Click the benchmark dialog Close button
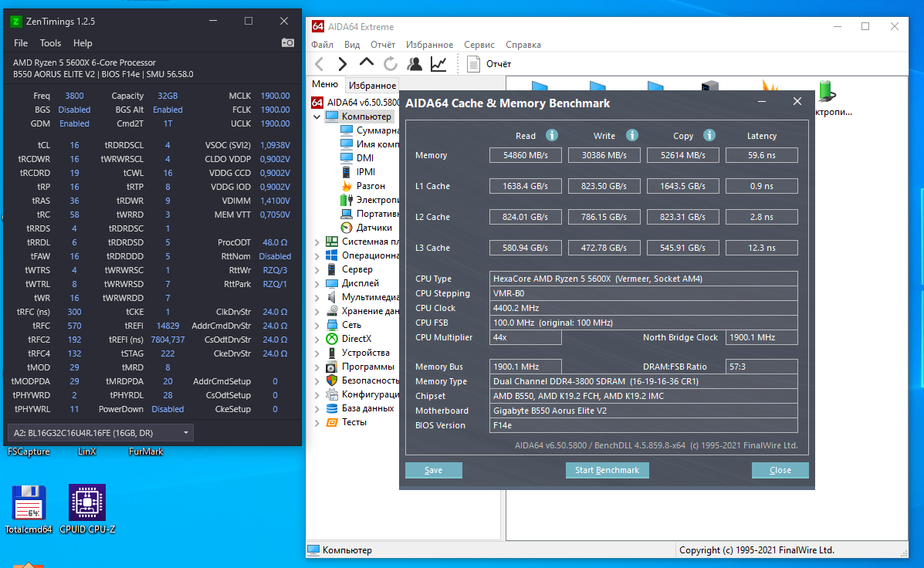This screenshot has width=924, height=568. 780,470
